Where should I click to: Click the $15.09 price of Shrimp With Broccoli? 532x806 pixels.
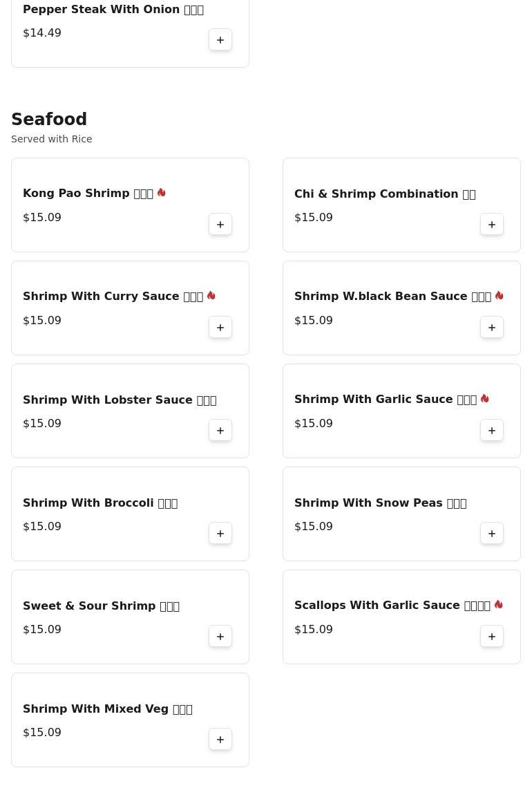point(42,527)
